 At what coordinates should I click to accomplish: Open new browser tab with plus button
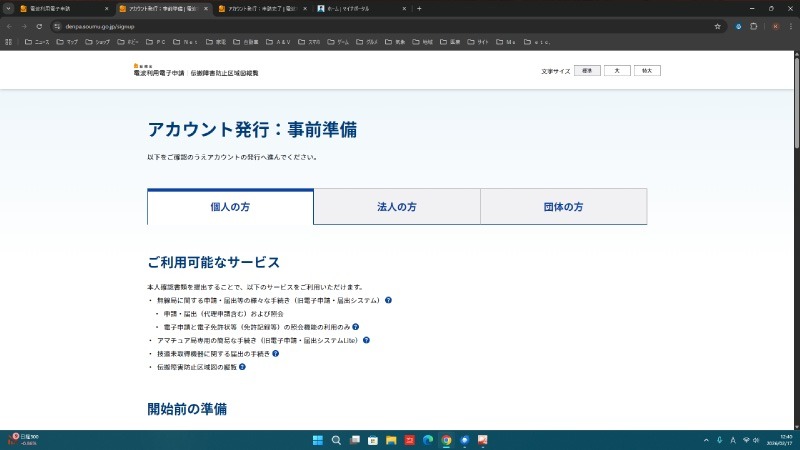coord(419,8)
